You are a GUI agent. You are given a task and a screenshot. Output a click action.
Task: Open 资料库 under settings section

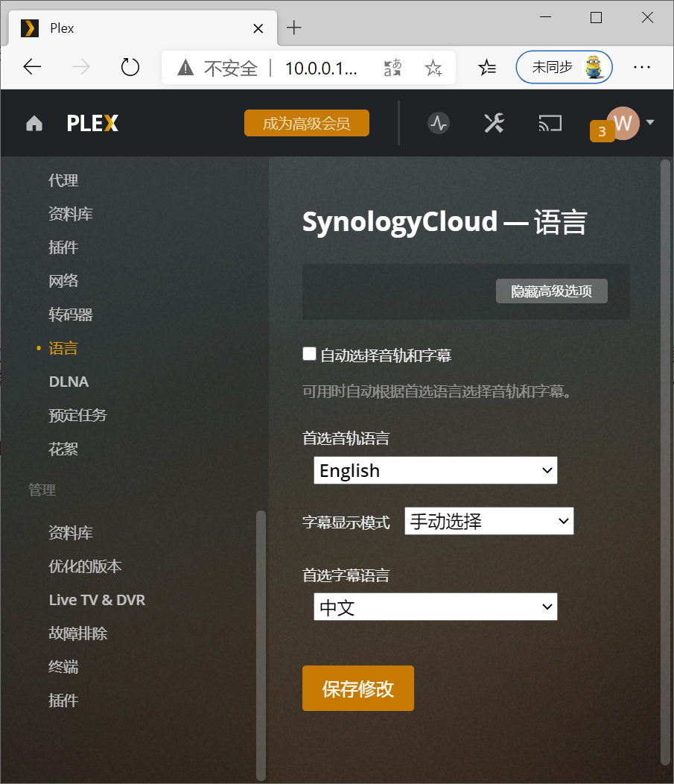71,214
